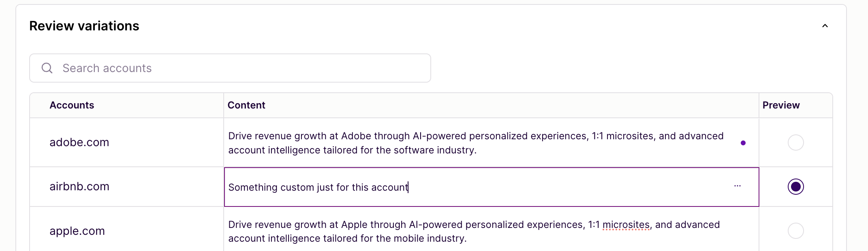
Task: Click the Content column header
Action: click(x=246, y=105)
